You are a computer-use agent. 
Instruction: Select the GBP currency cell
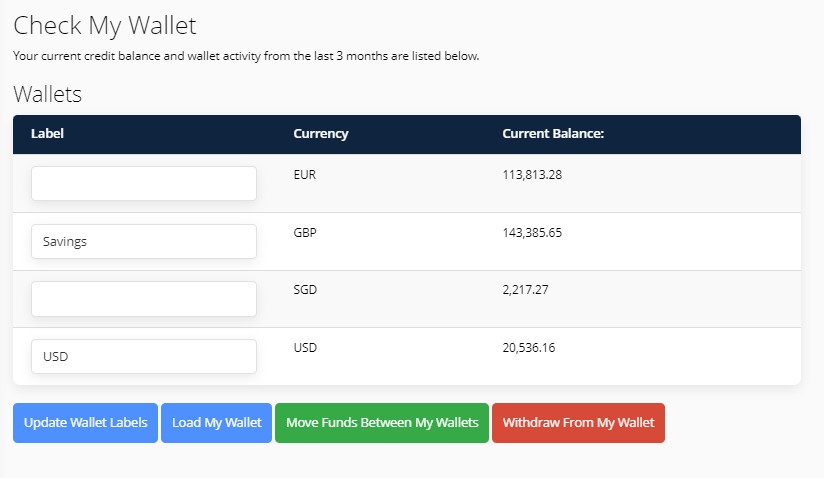pos(305,232)
